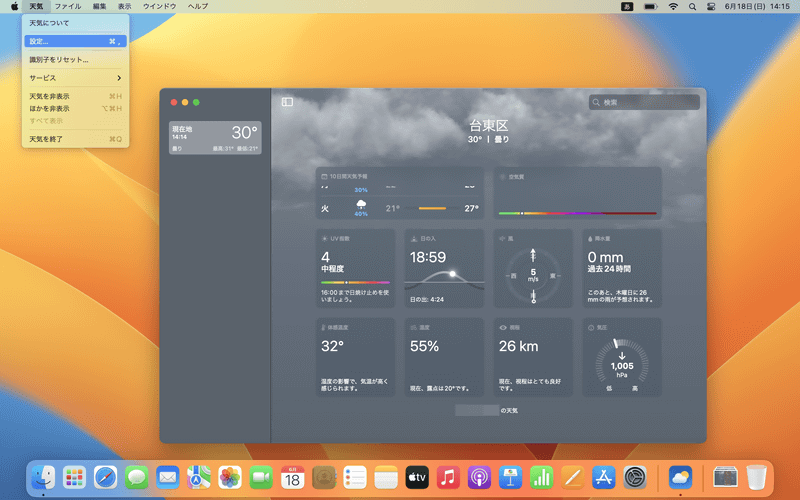This screenshot has width=800, height=500.
Task: Open Music from the Dock
Action: pyautogui.click(x=448, y=478)
